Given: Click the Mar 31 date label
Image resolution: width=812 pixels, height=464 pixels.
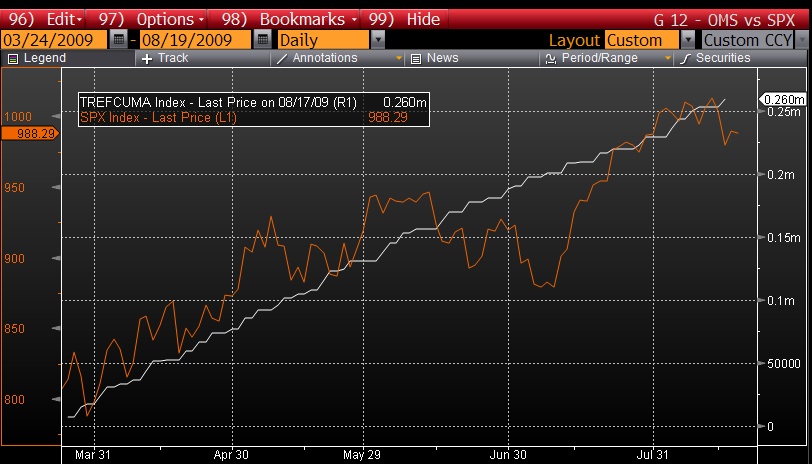Looking at the screenshot, I should click(x=93, y=455).
